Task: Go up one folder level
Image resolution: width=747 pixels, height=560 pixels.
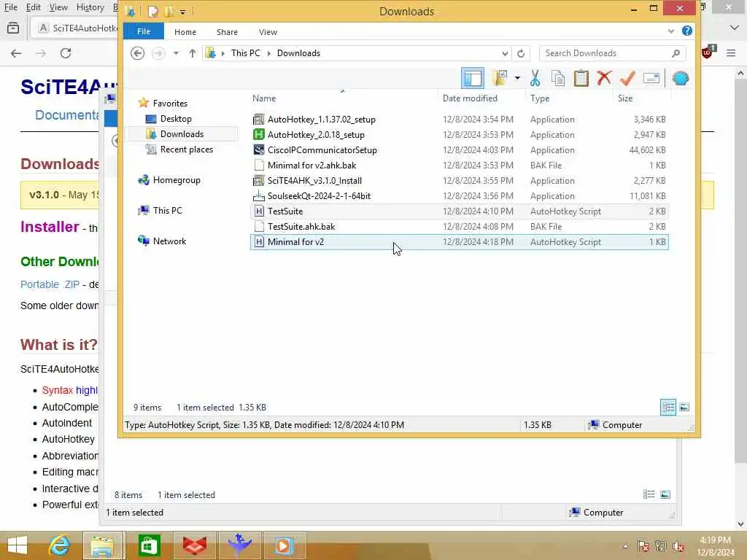Action: click(x=192, y=53)
